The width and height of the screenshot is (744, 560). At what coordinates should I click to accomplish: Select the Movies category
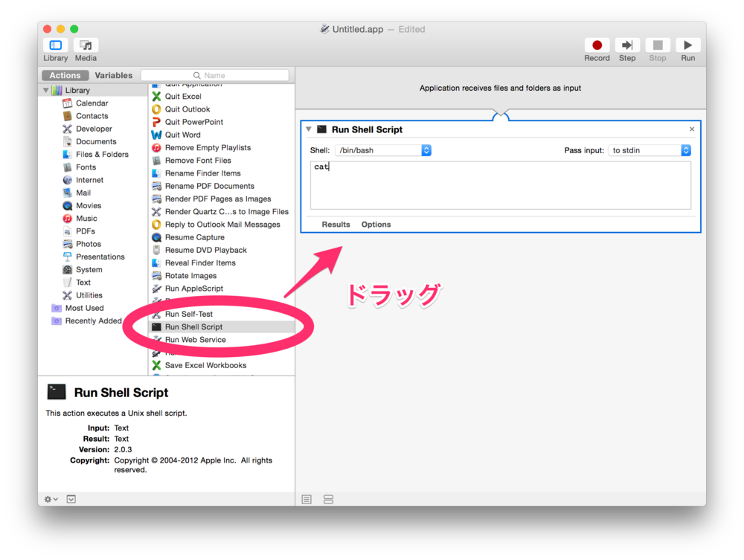click(89, 205)
